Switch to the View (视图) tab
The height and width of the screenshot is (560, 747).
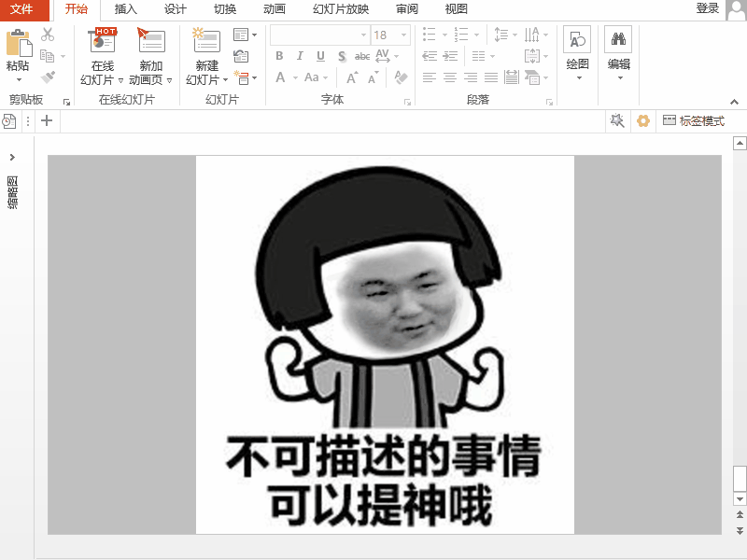tap(456, 9)
